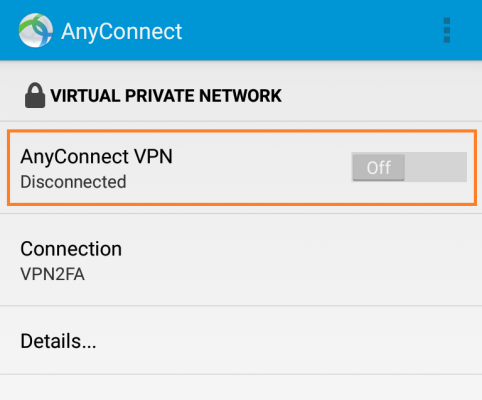Select the AnyConnect VPN row title
The image size is (482, 400).
click(x=96, y=156)
